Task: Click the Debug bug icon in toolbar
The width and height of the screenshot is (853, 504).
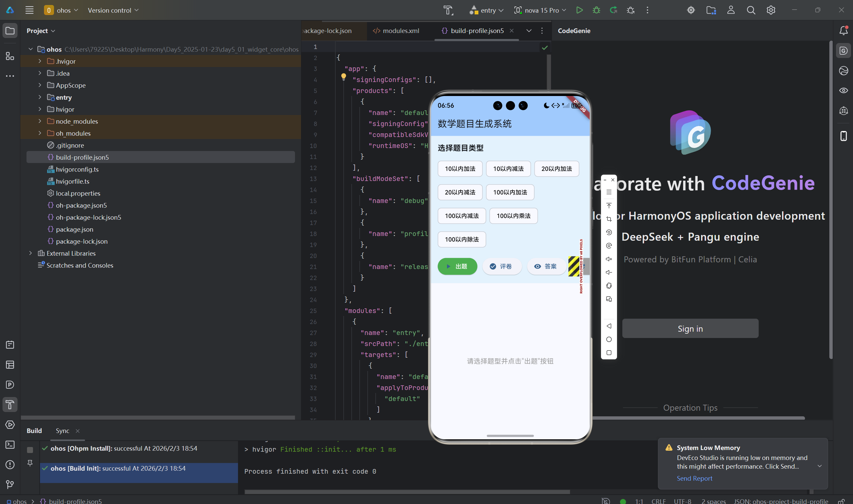Action: tap(596, 10)
